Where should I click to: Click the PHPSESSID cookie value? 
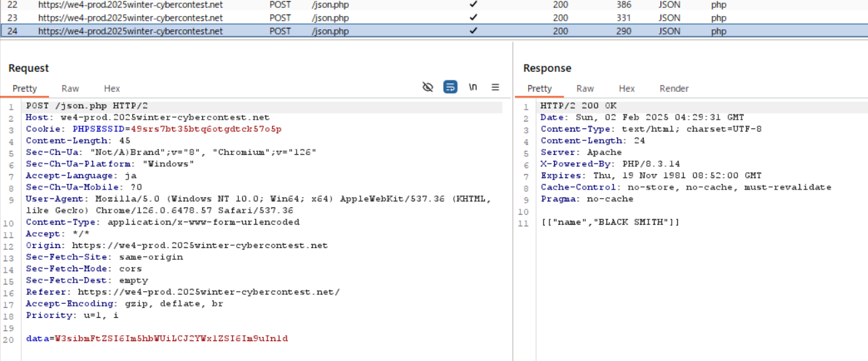pos(206,129)
